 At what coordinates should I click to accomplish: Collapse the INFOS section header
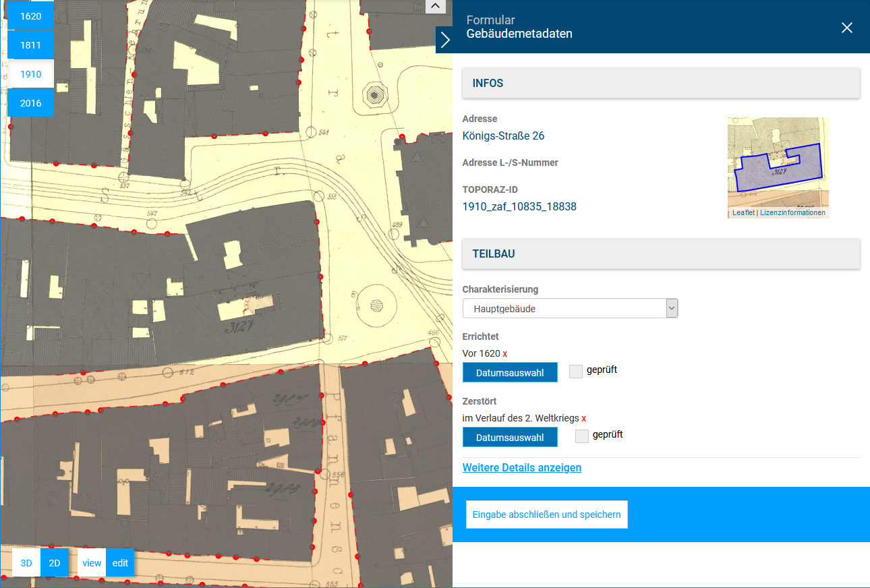661,84
